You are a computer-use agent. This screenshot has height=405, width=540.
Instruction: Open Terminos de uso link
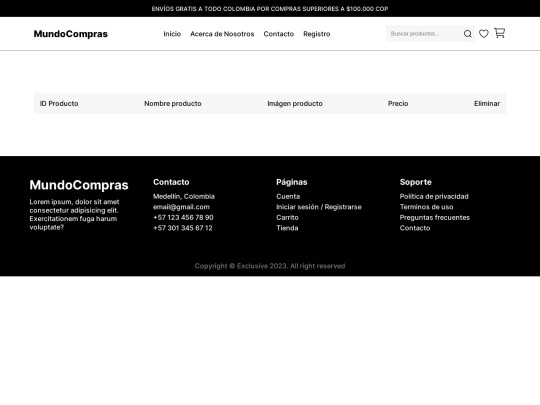tap(426, 207)
